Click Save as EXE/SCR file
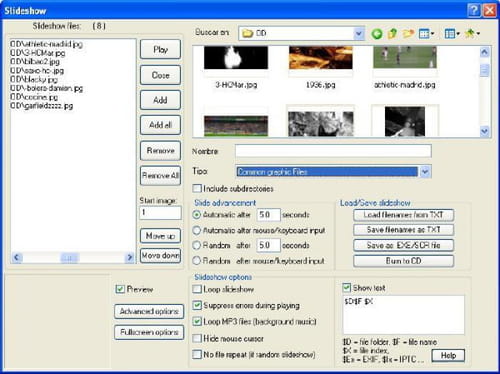 point(403,245)
